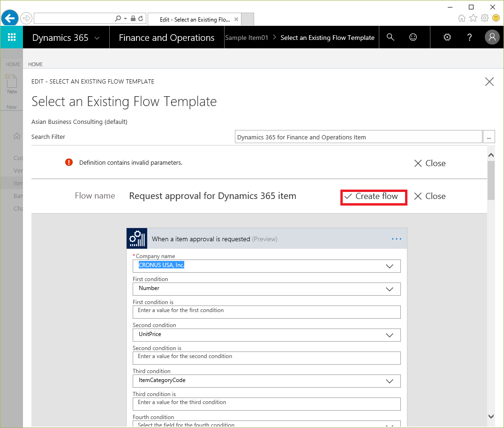Click the Definition contains invalid parameters text

pos(130,162)
